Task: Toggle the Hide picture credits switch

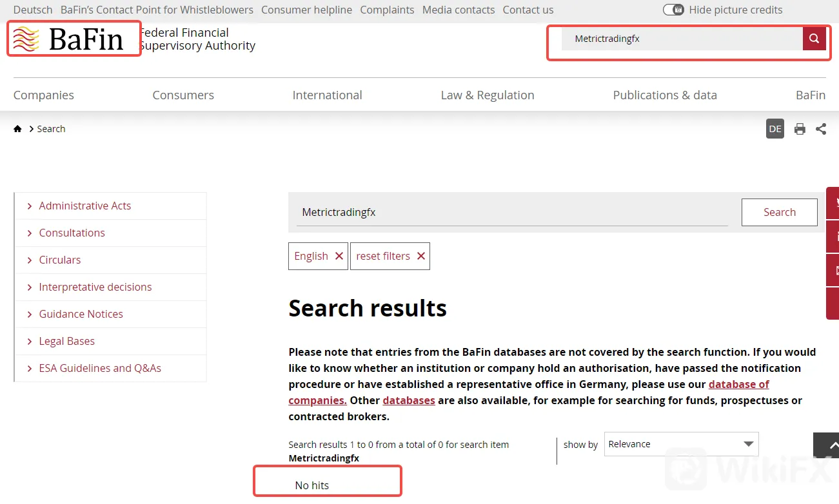Action: [x=673, y=10]
